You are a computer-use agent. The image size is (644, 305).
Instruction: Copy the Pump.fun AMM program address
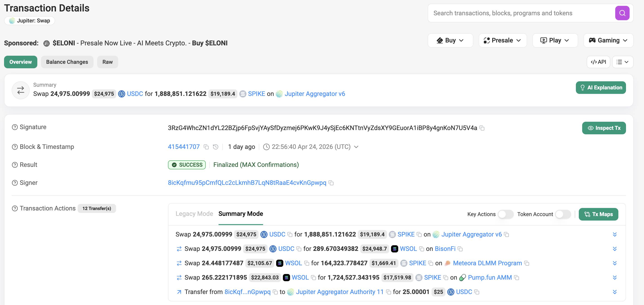tap(517, 278)
